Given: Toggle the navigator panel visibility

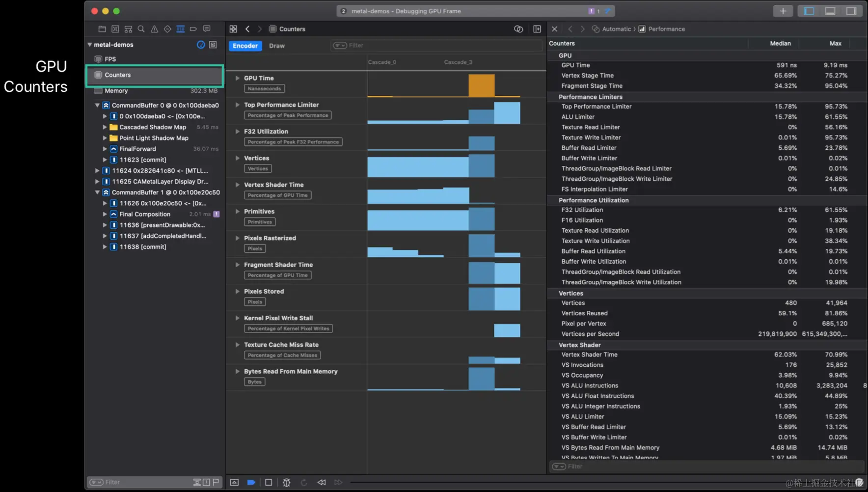Looking at the screenshot, I should 809,11.
